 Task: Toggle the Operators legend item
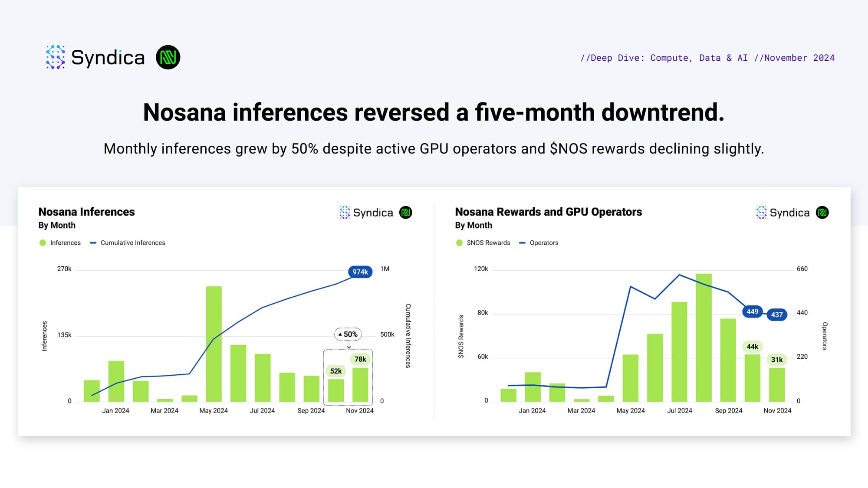[x=539, y=243]
